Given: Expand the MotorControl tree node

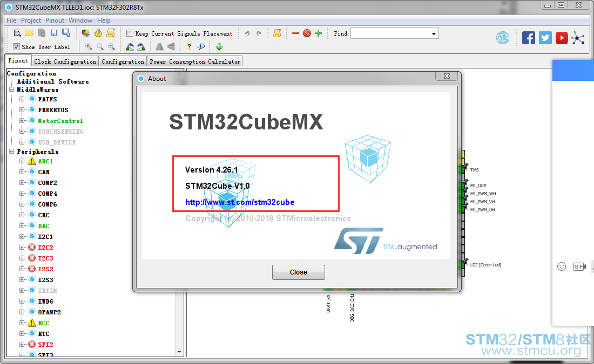Looking at the screenshot, I should 22,121.
